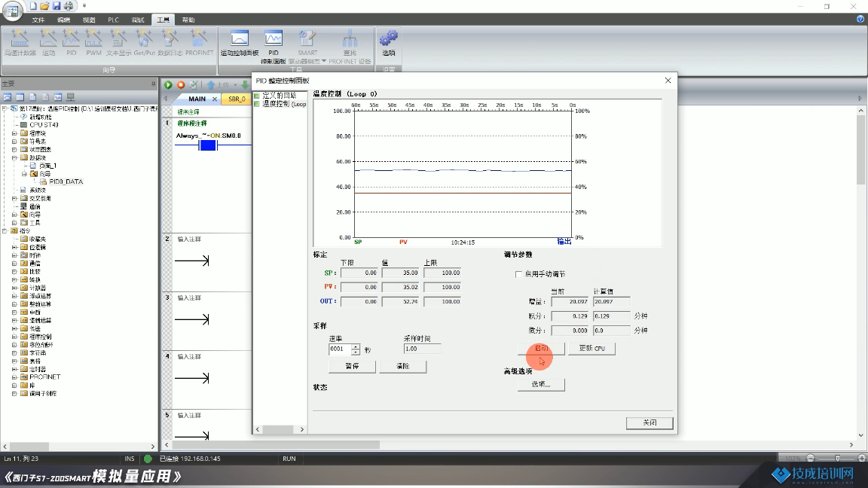
Task: Open a project with the folder icon
Action: tap(44, 6)
